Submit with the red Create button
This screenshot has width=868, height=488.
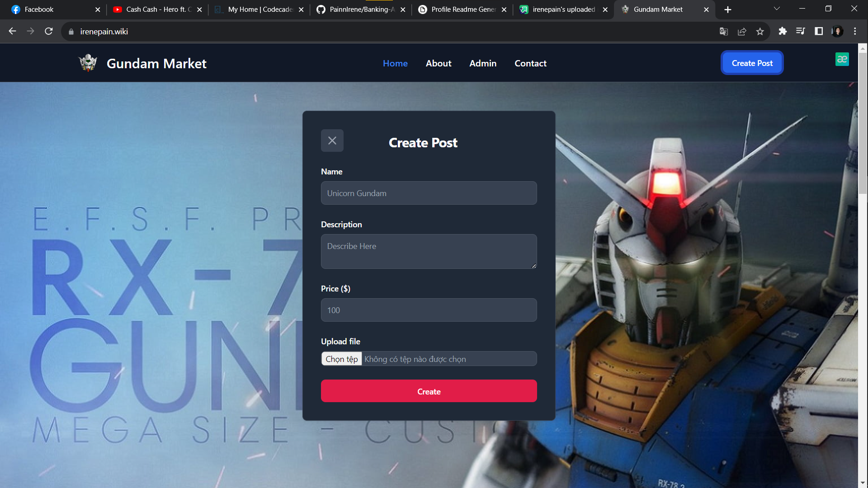click(429, 391)
